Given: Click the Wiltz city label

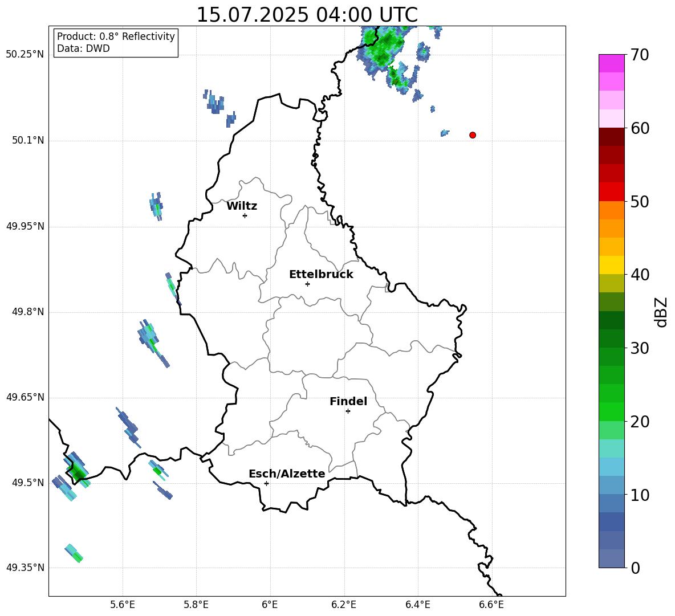Looking at the screenshot, I should 242,206.
